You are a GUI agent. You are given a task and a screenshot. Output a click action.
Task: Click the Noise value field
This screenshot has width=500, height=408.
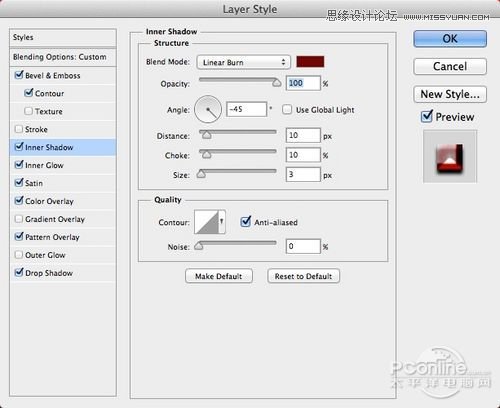(303, 246)
